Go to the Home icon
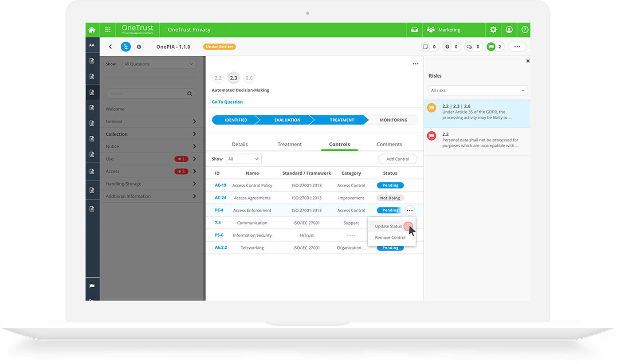 [92, 30]
